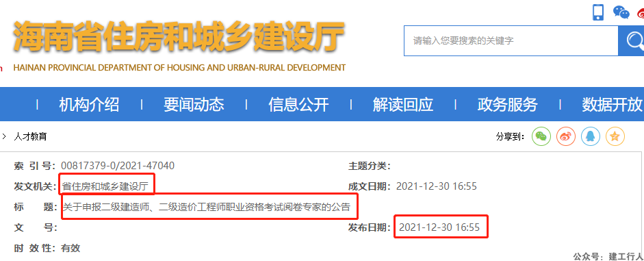This screenshot has height=261, width=644.
Task: Click the 发布日期 2021-12-30 value
Action: 439,227
